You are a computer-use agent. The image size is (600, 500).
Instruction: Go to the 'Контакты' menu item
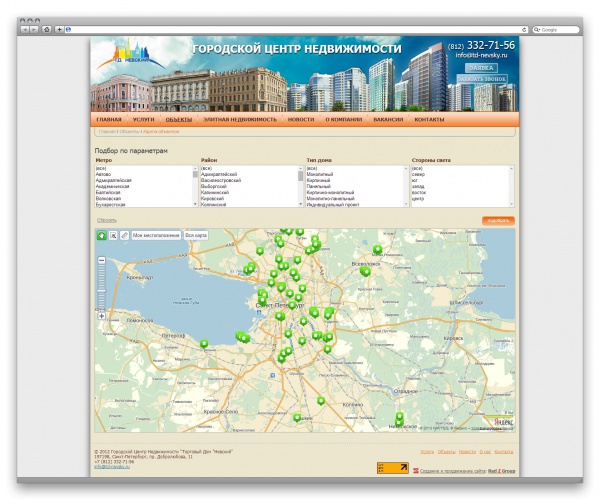429,119
